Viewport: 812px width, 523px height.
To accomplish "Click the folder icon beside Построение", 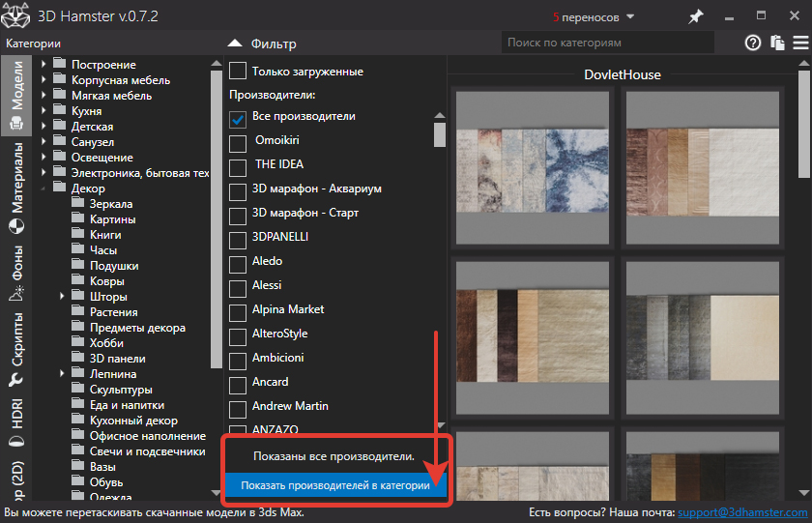I will pyautogui.click(x=60, y=64).
